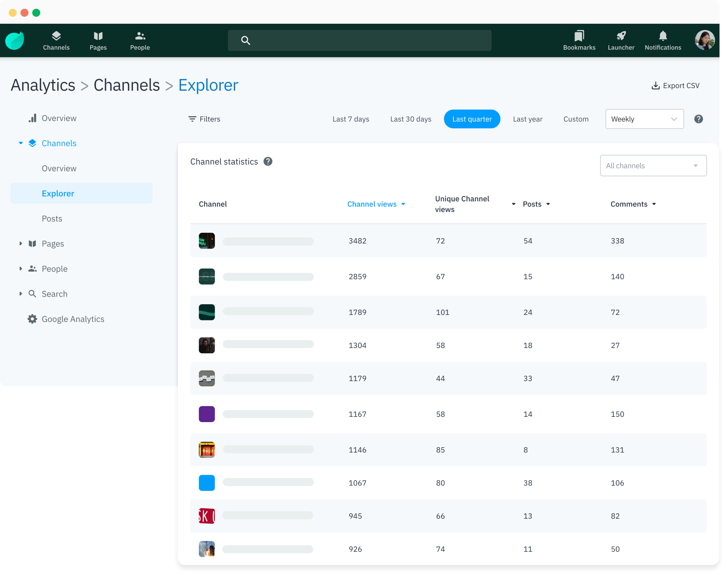Sort by Channel views column
The width and height of the screenshot is (728, 578).
click(376, 204)
